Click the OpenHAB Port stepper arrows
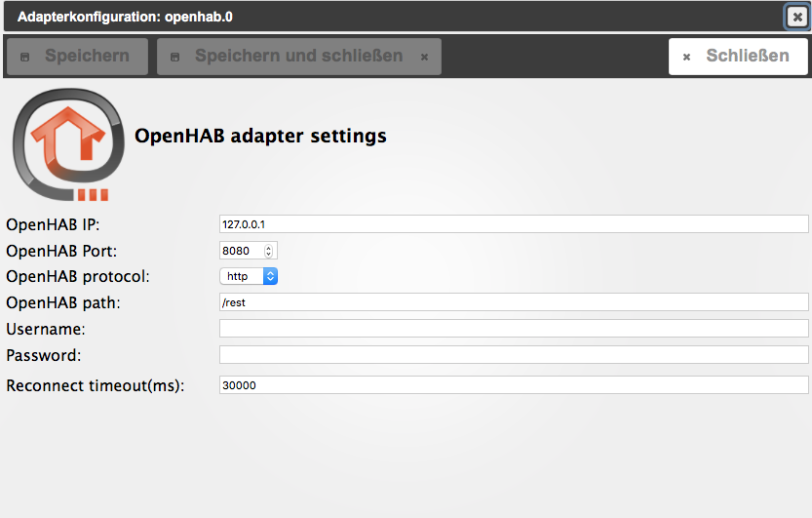812x518 pixels. click(270, 251)
